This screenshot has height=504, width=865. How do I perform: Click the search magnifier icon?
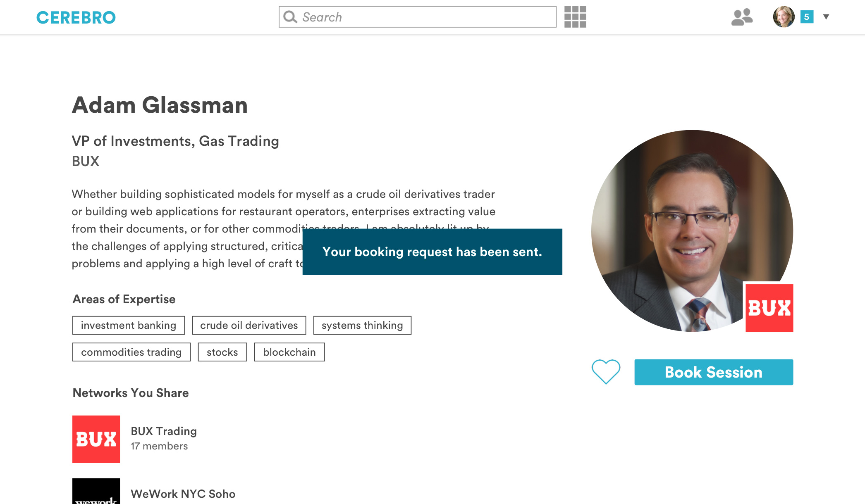(290, 17)
